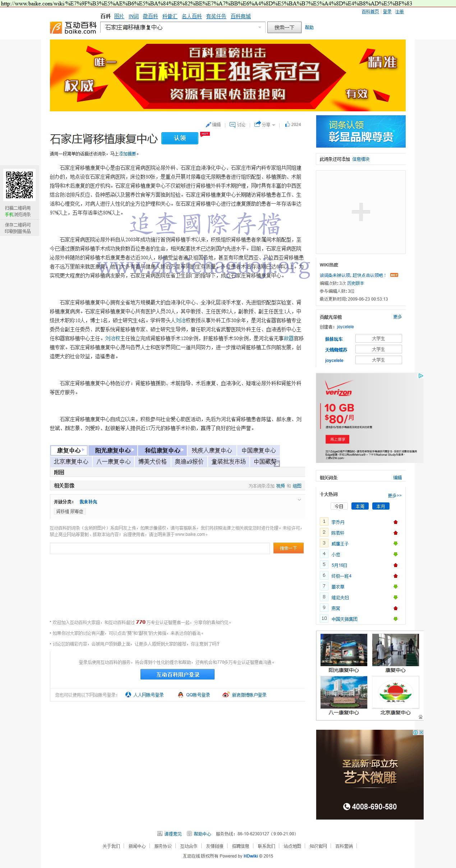This screenshot has height=868, width=456.
Task: Add an image via the plus placeholder
Action: (x=360, y=212)
